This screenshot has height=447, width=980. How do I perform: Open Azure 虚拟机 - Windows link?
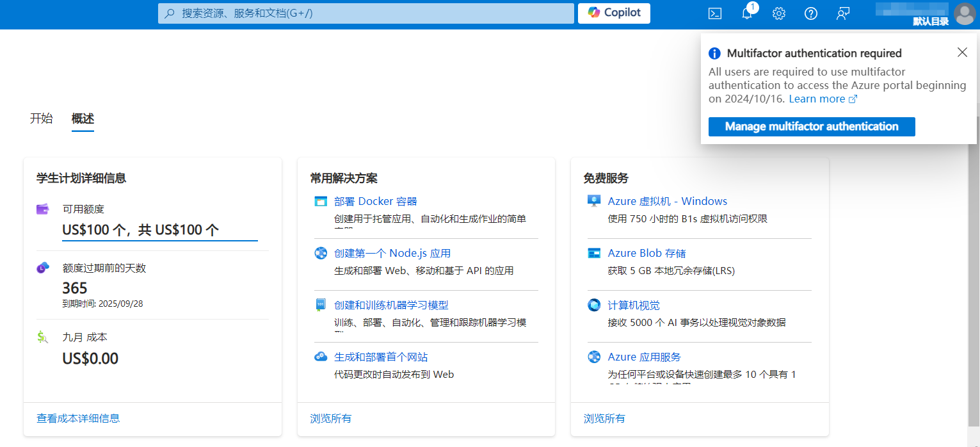coord(668,201)
